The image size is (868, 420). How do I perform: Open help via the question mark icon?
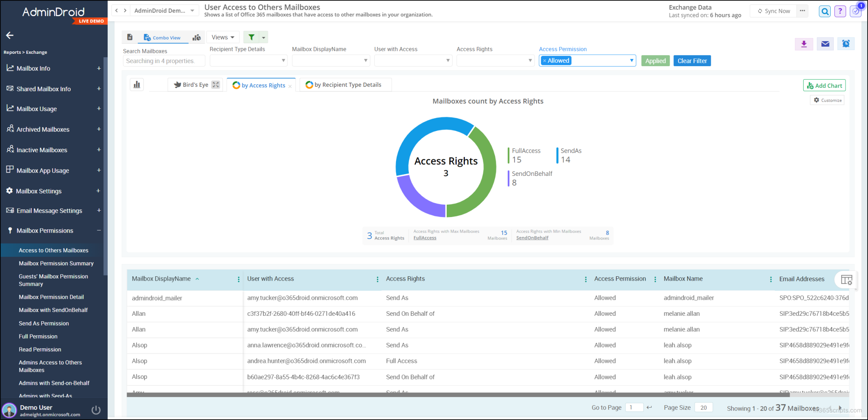coord(840,11)
